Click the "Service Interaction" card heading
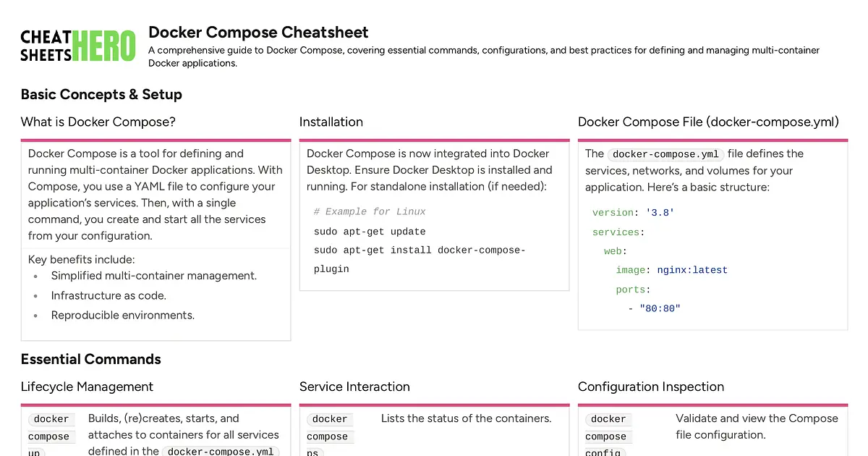This screenshot has width=868, height=456. pyautogui.click(x=354, y=387)
